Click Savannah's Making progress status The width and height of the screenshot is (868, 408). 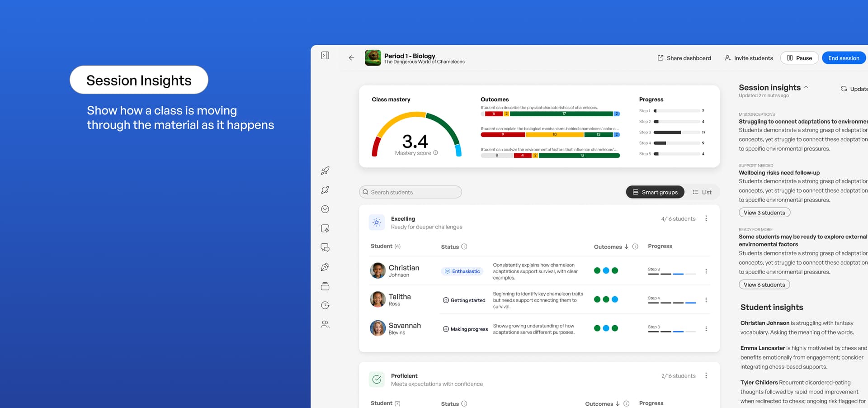pyautogui.click(x=465, y=329)
